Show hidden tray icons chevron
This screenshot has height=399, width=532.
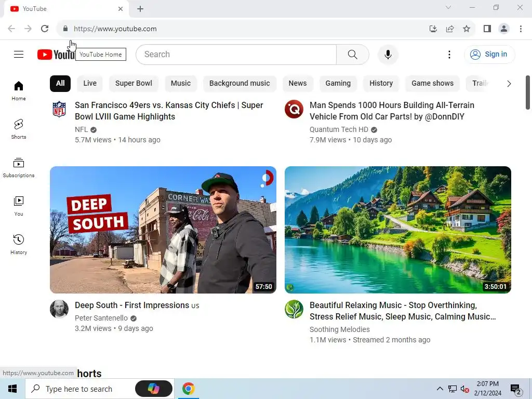tap(440, 389)
